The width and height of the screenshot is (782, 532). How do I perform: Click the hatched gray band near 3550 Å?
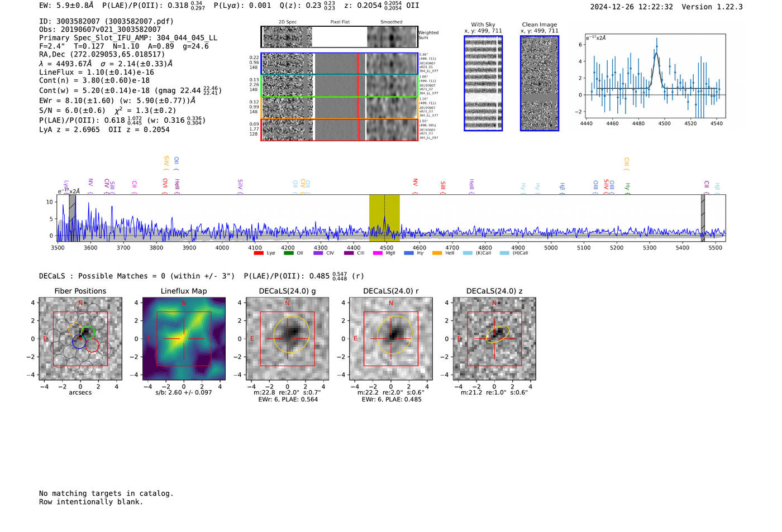(72, 218)
